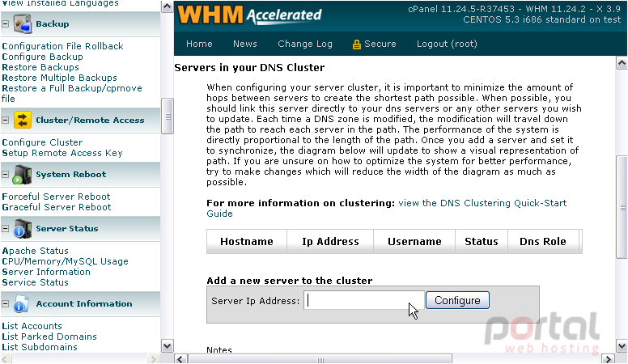The width and height of the screenshot is (628, 364).
Task: Open Configure Cluster link
Action: (x=42, y=142)
